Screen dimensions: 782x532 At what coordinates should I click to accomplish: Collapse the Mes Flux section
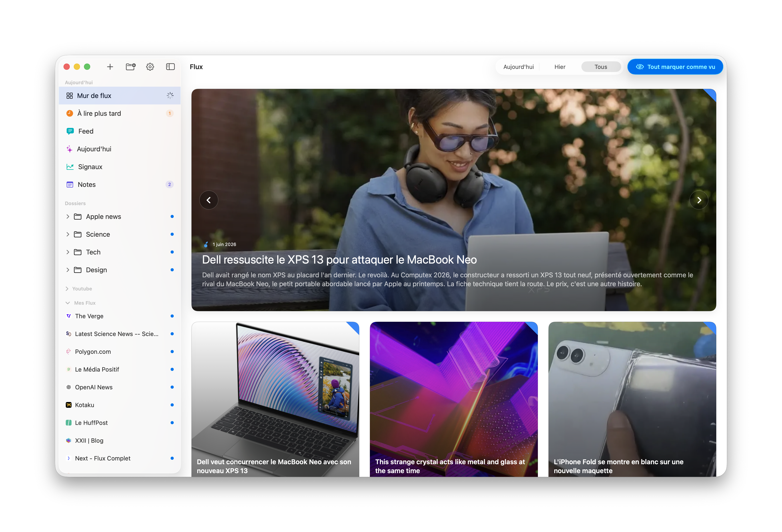[68, 303]
